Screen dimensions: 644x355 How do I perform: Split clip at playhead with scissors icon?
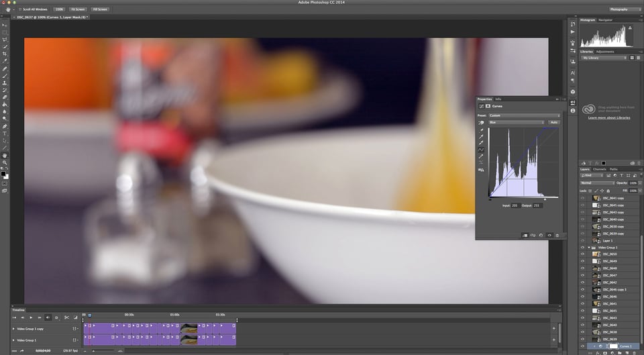pos(66,317)
